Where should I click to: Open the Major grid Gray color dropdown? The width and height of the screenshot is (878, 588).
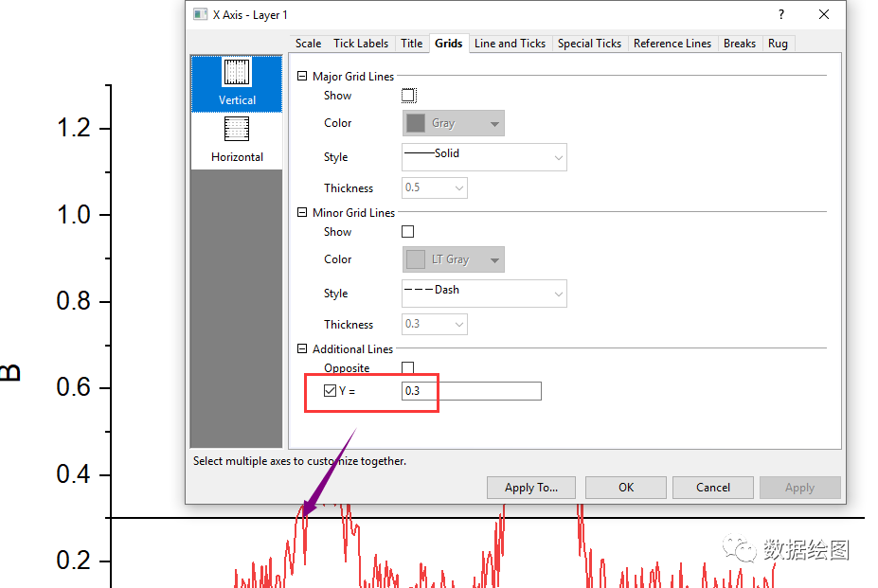point(453,123)
